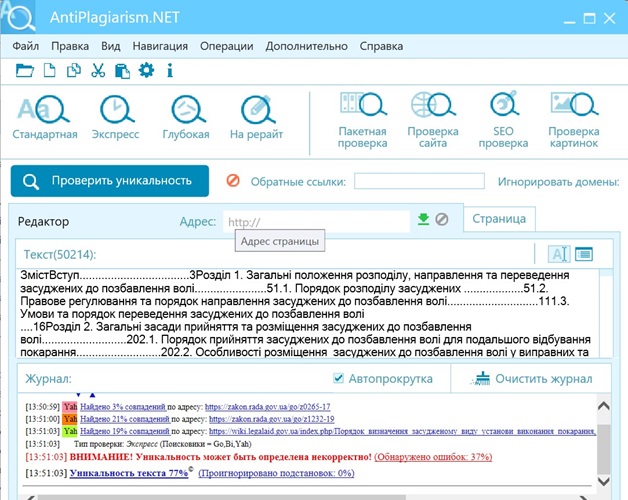Screen dimensions: 628x500
Task: Launch SEO проверка
Action: point(503,120)
